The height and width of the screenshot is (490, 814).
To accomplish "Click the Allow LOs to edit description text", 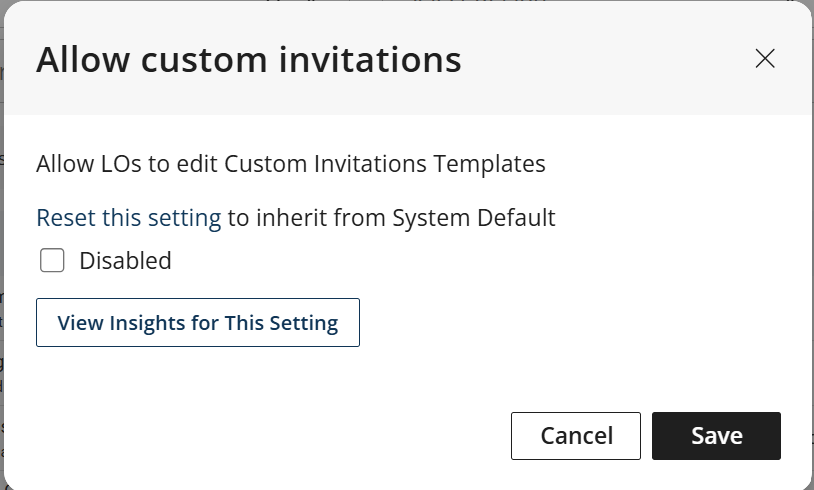I will [x=290, y=164].
